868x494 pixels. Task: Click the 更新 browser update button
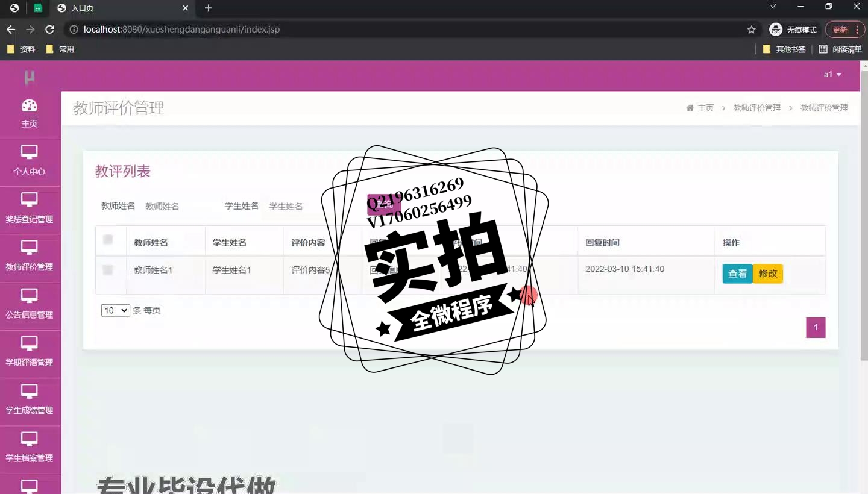844,30
